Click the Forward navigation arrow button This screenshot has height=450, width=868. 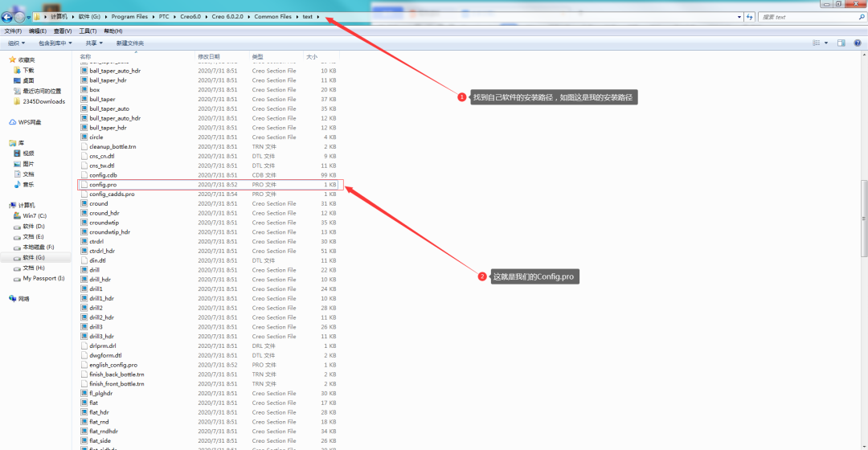pyautogui.click(x=19, y=17)
